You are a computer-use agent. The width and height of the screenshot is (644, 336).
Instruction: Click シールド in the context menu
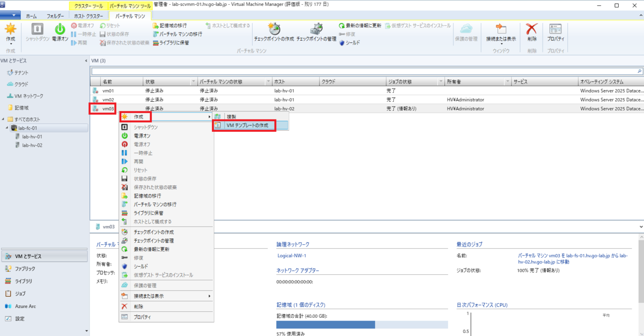tap(166, 266)
